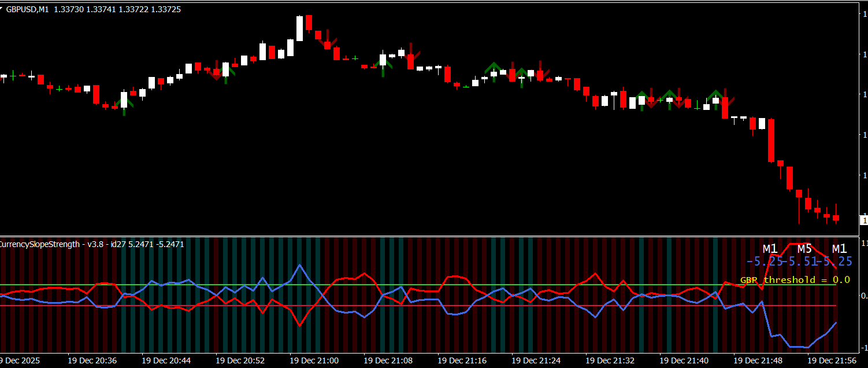
Task: Click the rightmost green buy arrow
Action: coord(715,95)
